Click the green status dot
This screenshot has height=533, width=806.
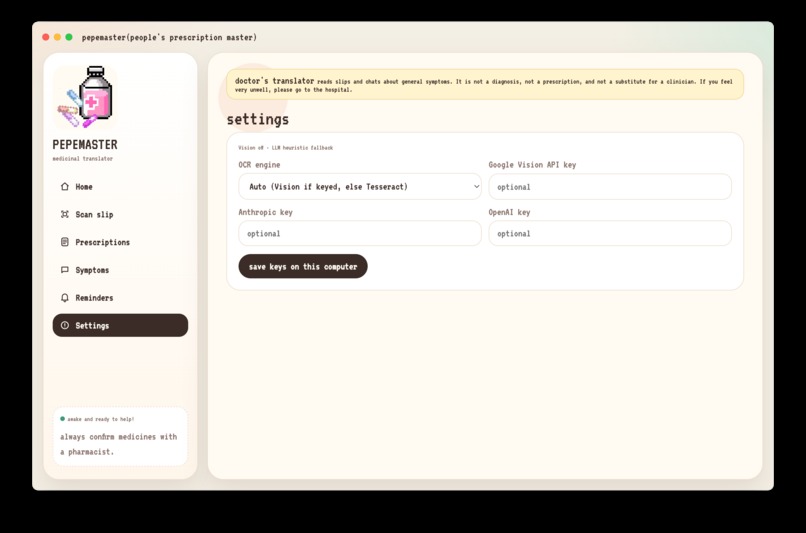click(63, 419)
